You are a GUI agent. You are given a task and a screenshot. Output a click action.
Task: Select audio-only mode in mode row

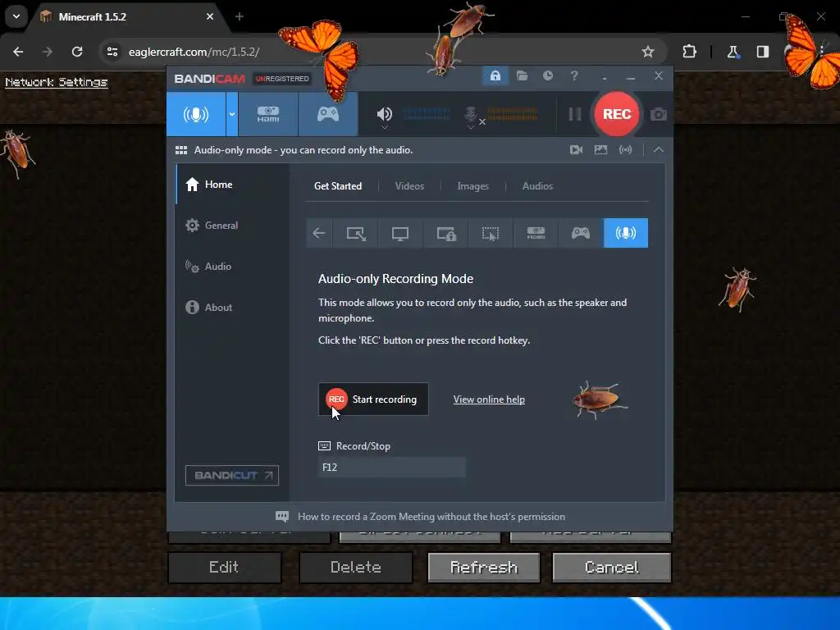click(x=626, y=233)
